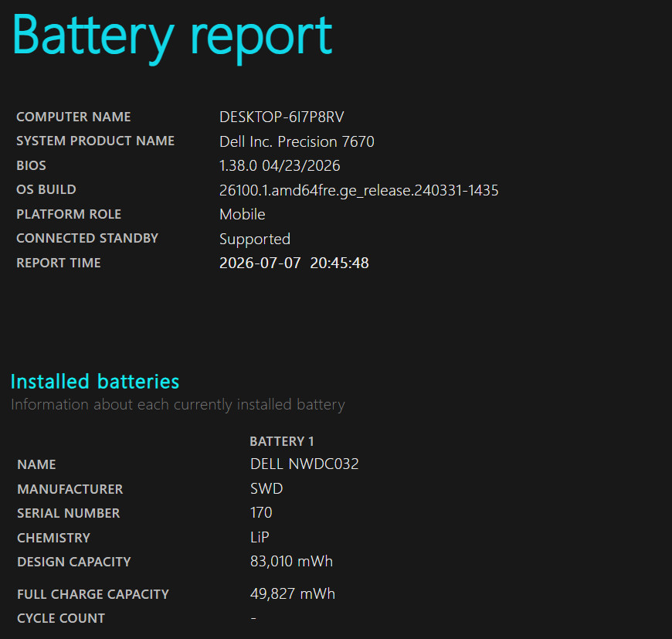Click the CYCLE COUNT row label
This screenshot has width=672, height=639.
(x=61, y=618)
